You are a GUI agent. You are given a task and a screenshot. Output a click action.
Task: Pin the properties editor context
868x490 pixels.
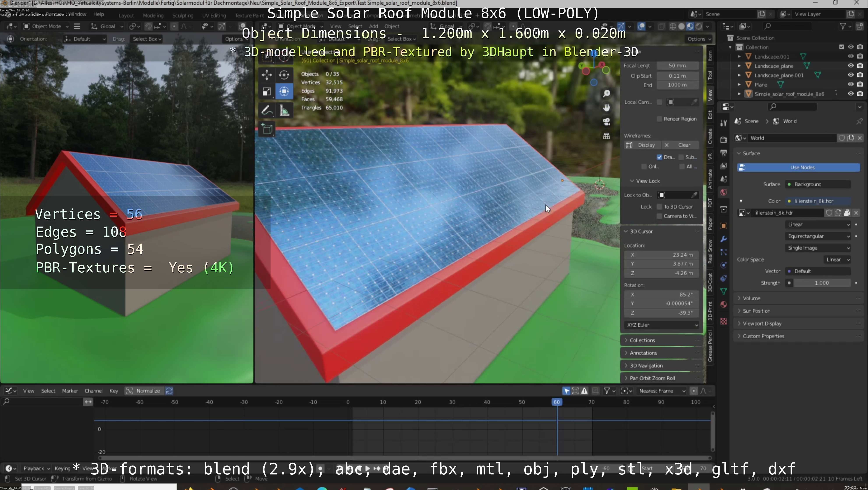point(860,121)
